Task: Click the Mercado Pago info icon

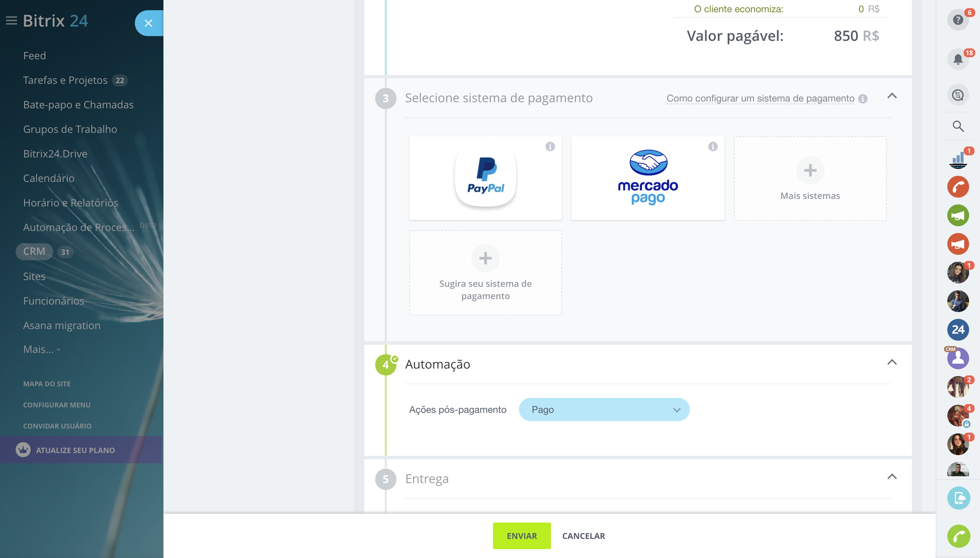Action: (712, 146)
